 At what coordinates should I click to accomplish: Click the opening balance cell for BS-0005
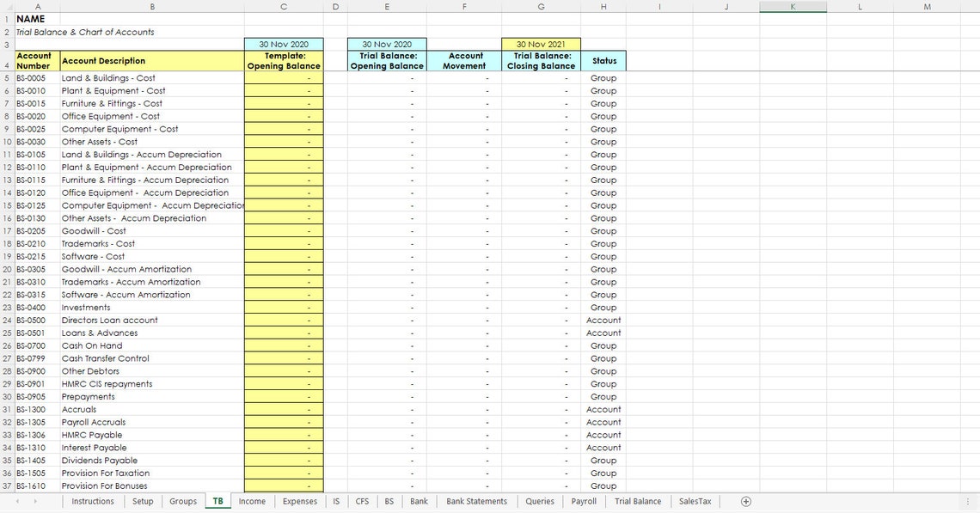coord(284,78)
